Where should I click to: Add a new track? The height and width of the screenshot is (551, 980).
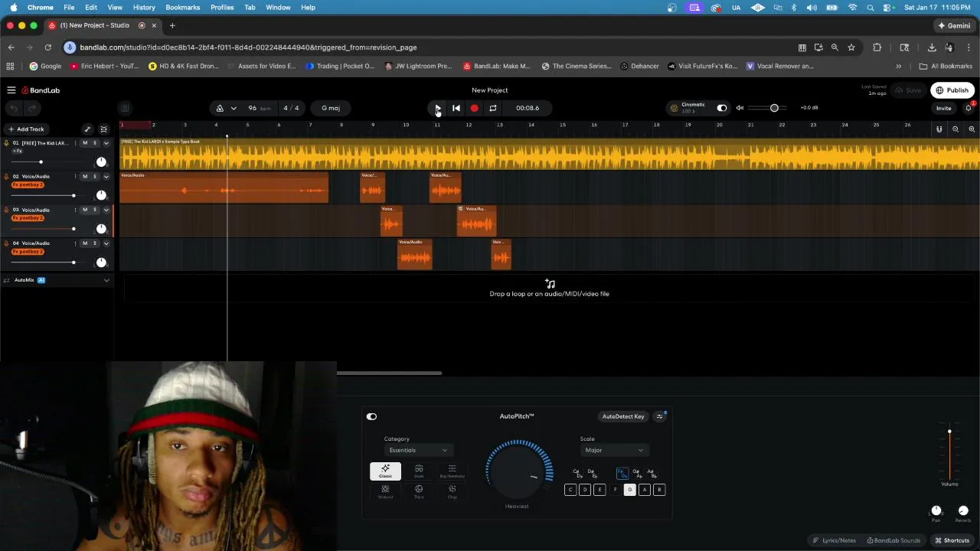coord(26,129)
